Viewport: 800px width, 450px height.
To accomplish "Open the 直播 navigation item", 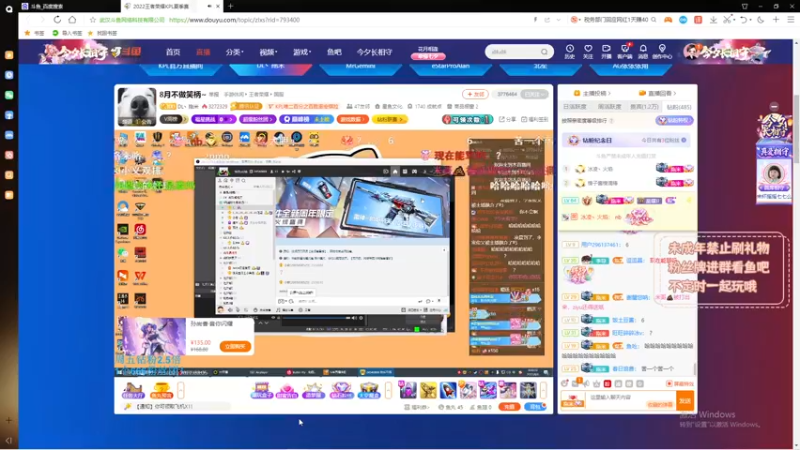I will click(203, 52).
